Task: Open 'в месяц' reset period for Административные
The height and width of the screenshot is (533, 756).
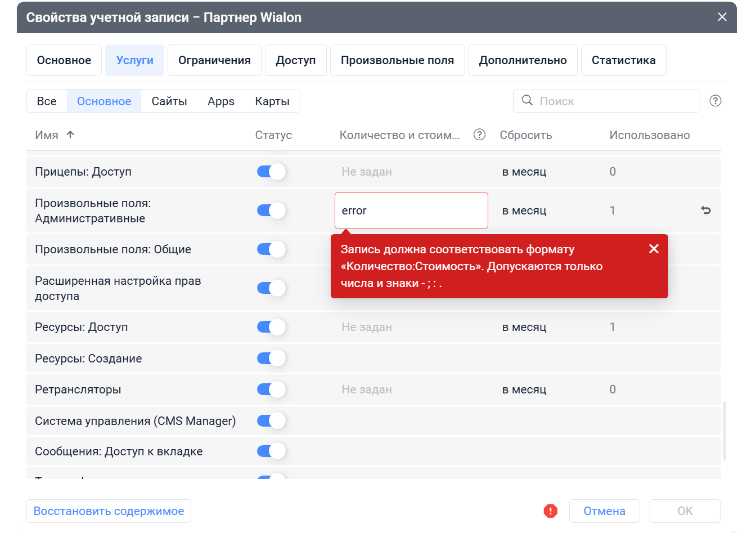Action: point(524,210)
